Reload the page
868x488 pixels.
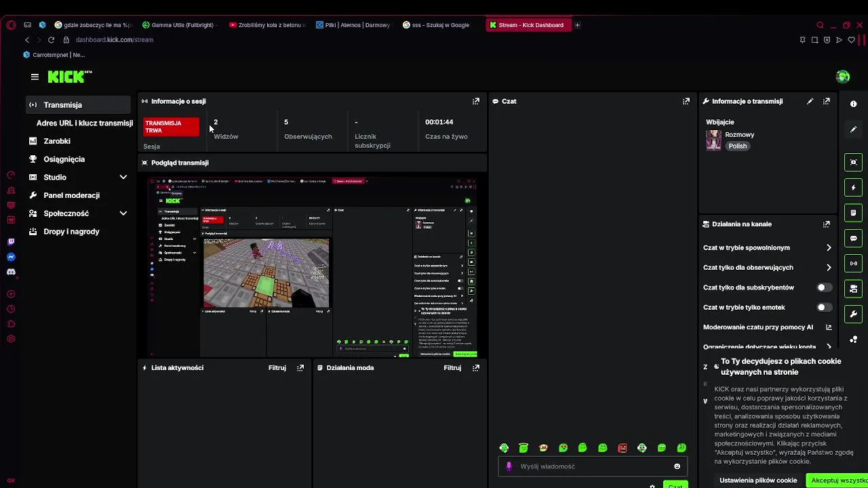pyautogui.click(x=51, y=40)
